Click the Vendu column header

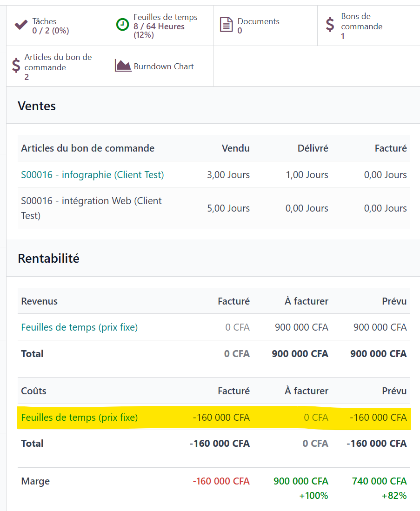tap(236, 148)
